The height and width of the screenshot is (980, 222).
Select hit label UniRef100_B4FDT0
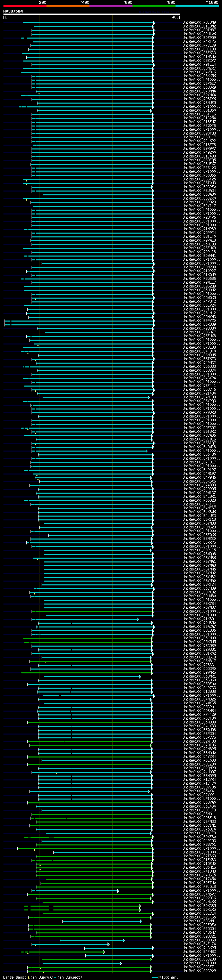click(x=199, y=351)
